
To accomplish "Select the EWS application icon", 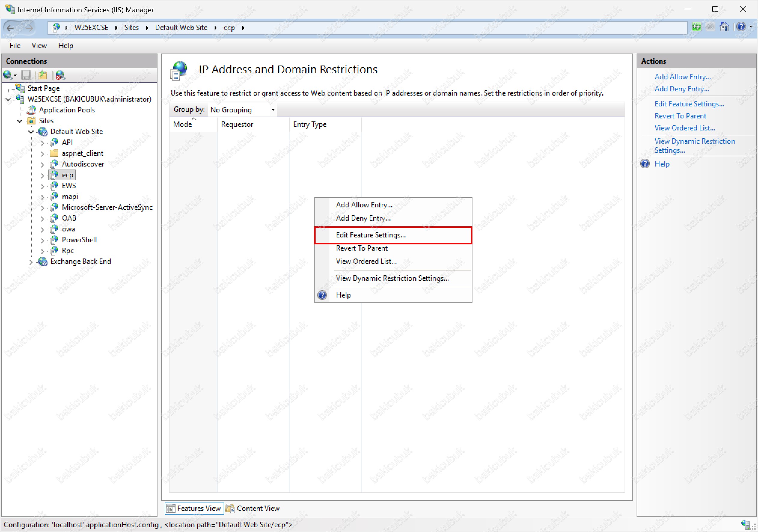I will click(54, 185).
